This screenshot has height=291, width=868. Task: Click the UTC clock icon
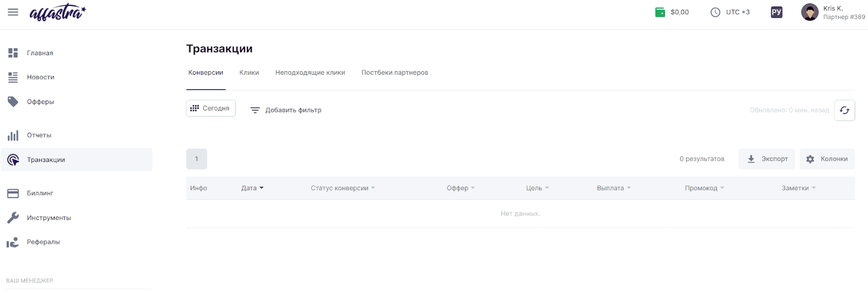[x=716, y=12]
